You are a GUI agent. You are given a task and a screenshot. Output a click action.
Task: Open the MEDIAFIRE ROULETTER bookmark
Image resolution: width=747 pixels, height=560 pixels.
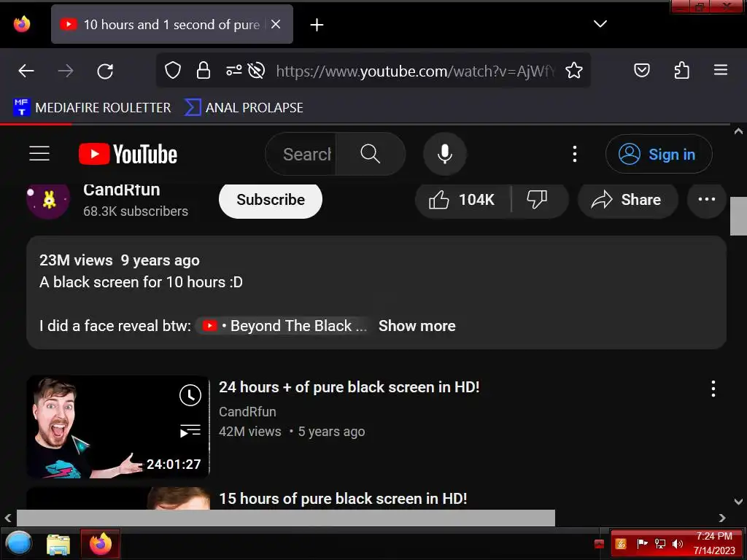coord(92,108)
